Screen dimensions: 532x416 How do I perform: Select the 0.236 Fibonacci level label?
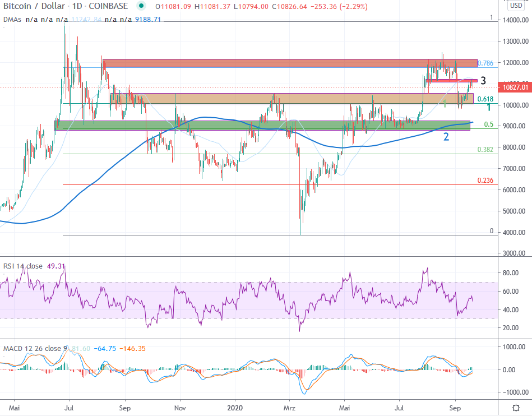pos(485,181)
